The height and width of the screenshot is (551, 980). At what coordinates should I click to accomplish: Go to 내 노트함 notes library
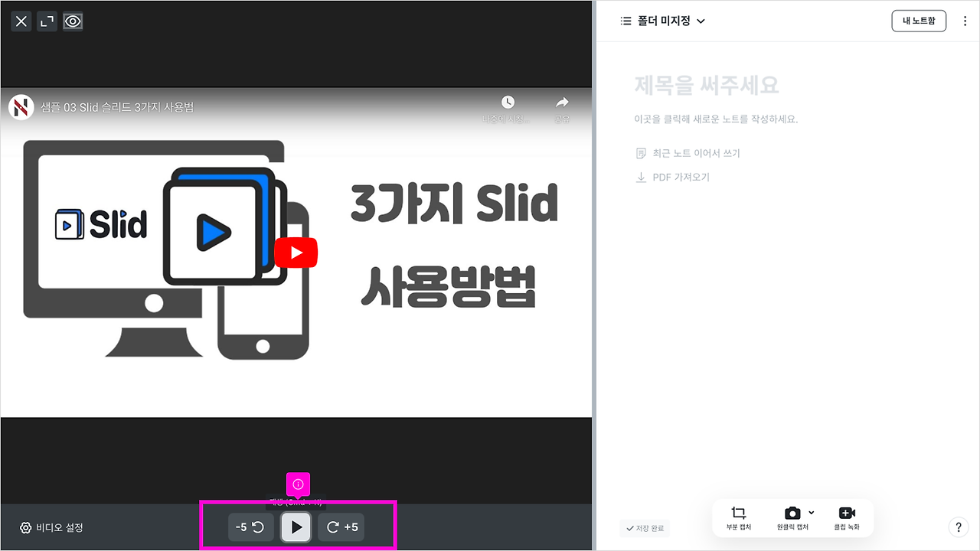919,21
